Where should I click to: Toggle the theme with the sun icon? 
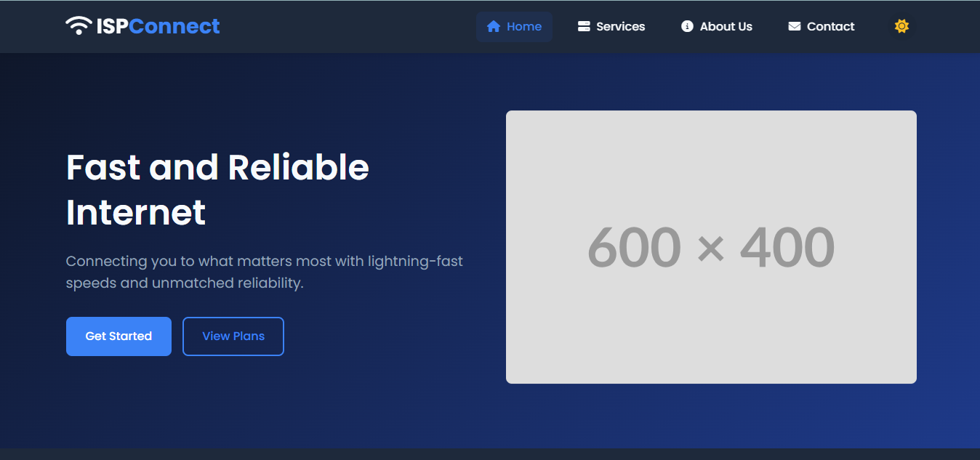pyautogui.click(x=901, y=27)
